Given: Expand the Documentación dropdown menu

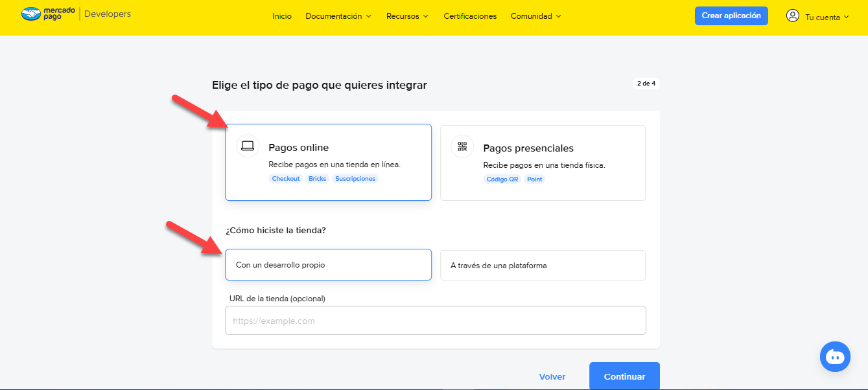Looking at the screenshot, I should 338,16.
